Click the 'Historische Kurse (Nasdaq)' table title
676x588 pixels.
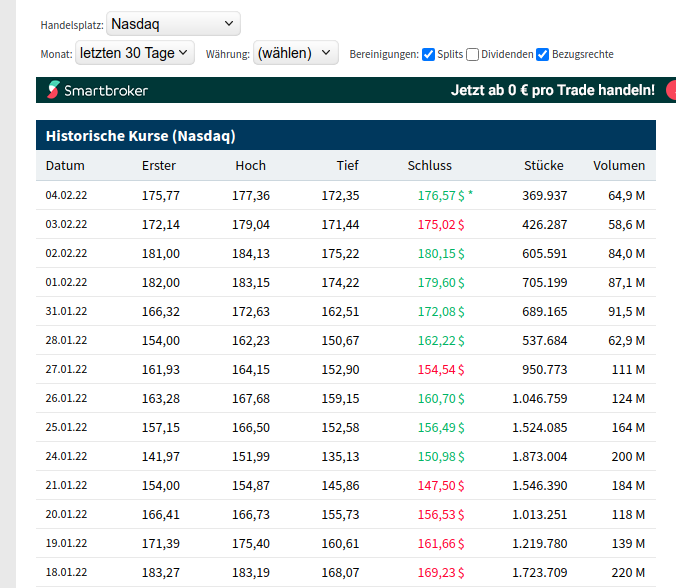(140, 136)
